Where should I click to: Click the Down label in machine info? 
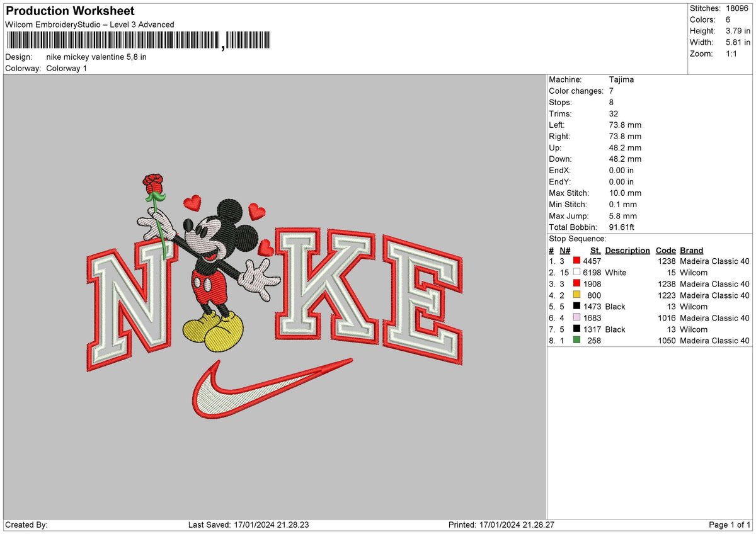[561, 159]
